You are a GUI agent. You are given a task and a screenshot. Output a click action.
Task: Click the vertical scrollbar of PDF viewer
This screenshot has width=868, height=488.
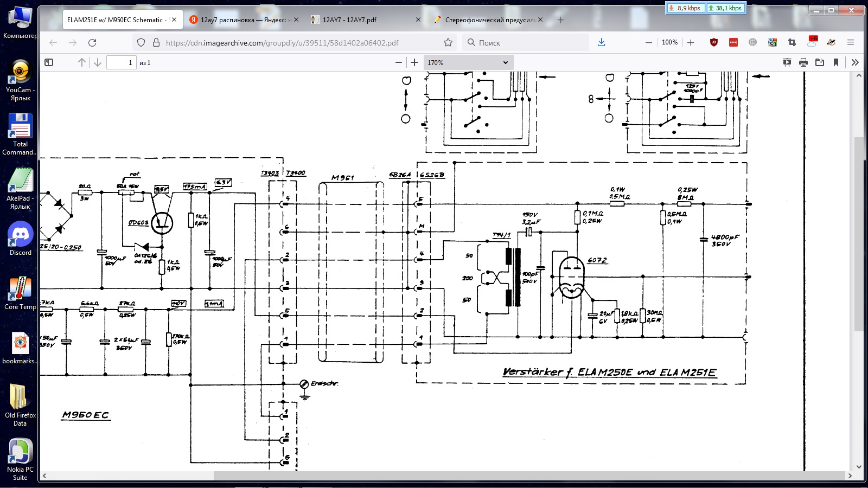pyautogui.click(x=858, y=234)
